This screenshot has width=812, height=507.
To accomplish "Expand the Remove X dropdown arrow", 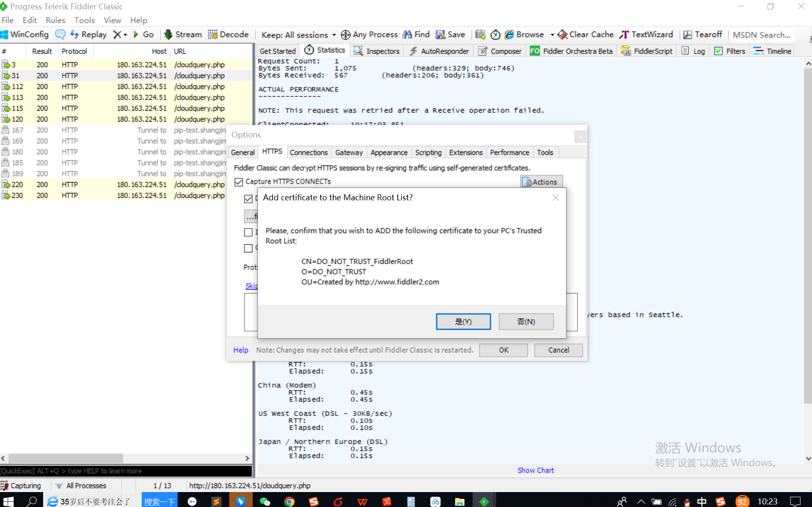I will pyautogui.click(x=126, y=35).
